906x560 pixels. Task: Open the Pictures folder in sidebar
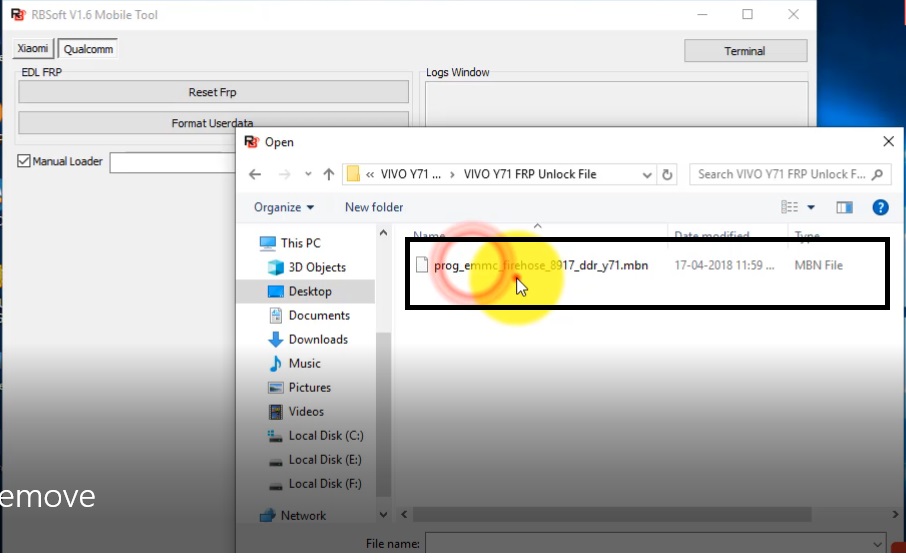click(310, 388)
